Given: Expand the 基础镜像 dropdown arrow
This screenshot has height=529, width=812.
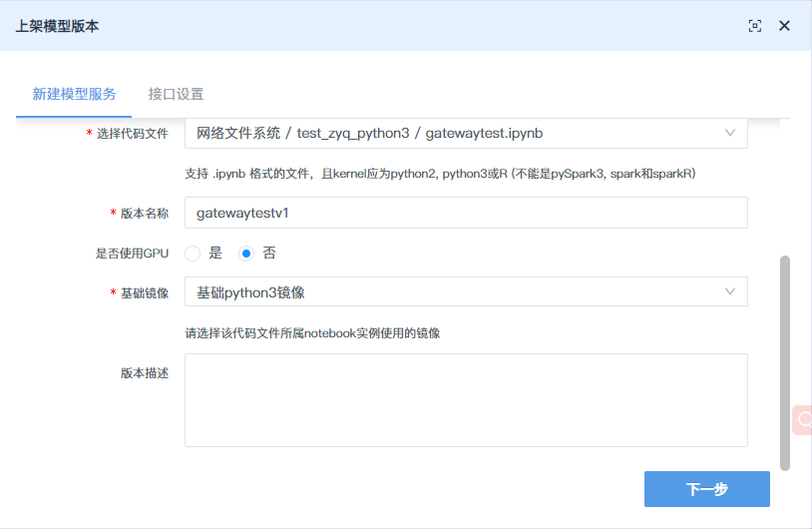Looking at the screenshot, I should [729, 291].
